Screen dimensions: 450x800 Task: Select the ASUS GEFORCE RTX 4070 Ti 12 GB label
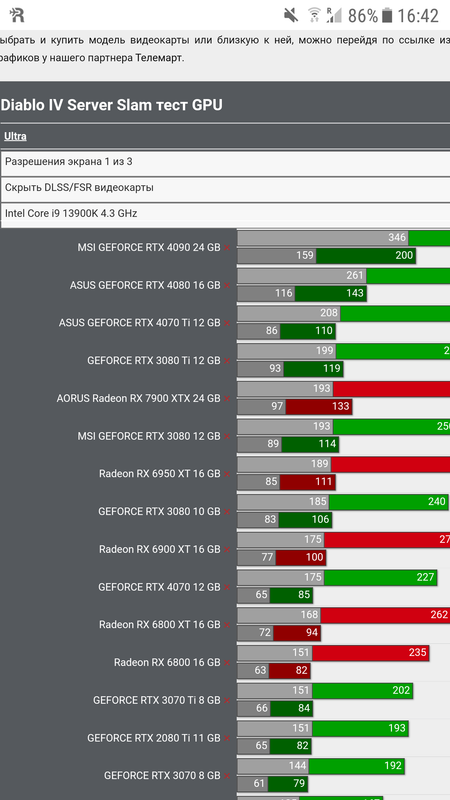(140, 323)
